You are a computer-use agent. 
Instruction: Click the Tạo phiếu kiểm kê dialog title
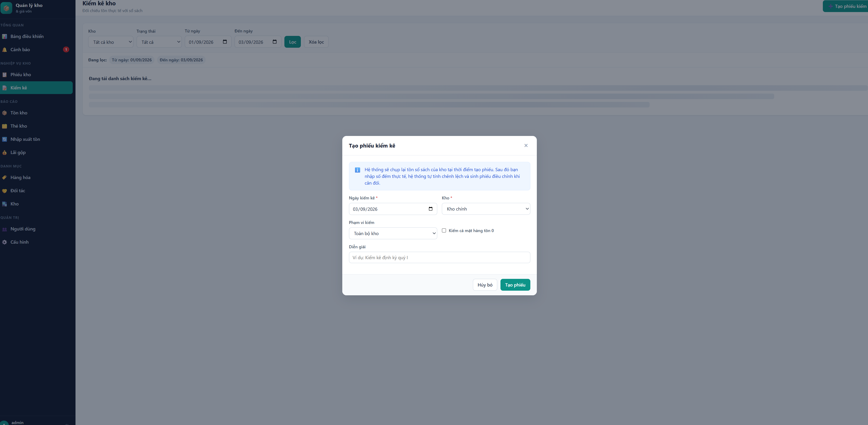point(372,146)
